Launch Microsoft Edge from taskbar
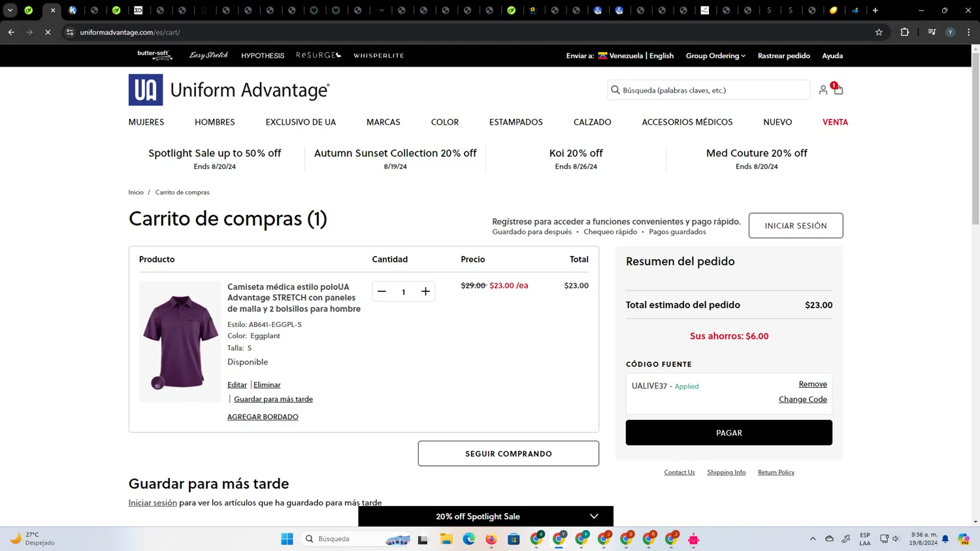Image resolution: width=980 pixels, height=551 pixels. pos(469,539)
